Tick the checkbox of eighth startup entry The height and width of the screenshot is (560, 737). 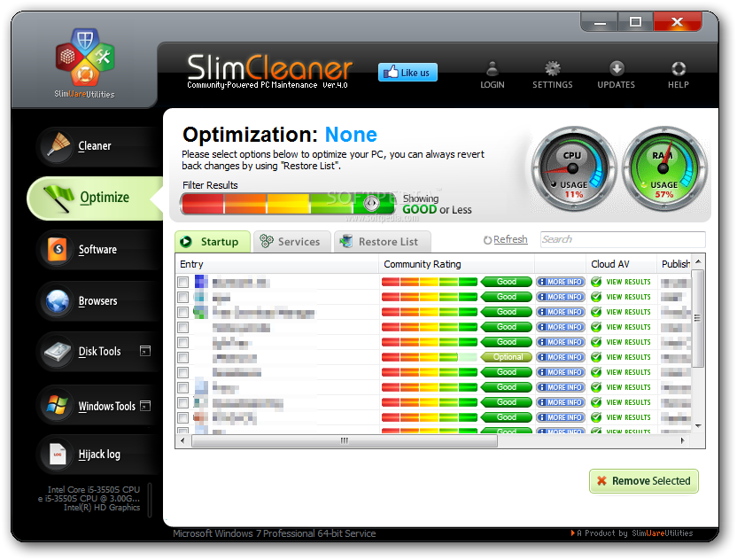(183, 387)
